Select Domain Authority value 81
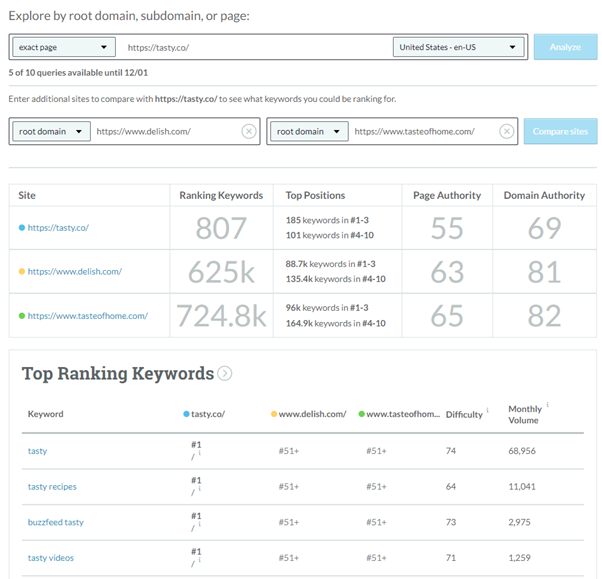The width and height of the screenshot is (602, 579). [x=544, y=272]
